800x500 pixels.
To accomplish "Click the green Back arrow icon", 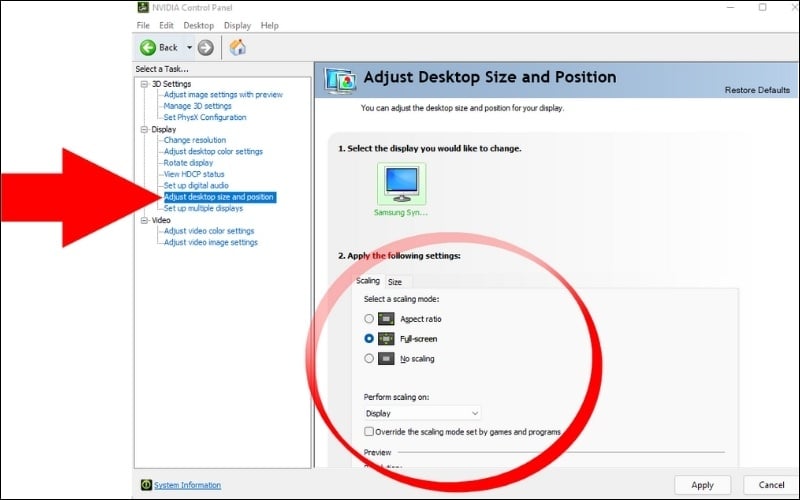I will [148, 47].
